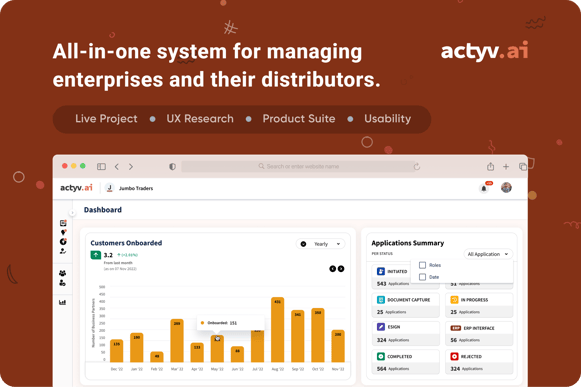Click the Esign pen icon

point(381,327)
